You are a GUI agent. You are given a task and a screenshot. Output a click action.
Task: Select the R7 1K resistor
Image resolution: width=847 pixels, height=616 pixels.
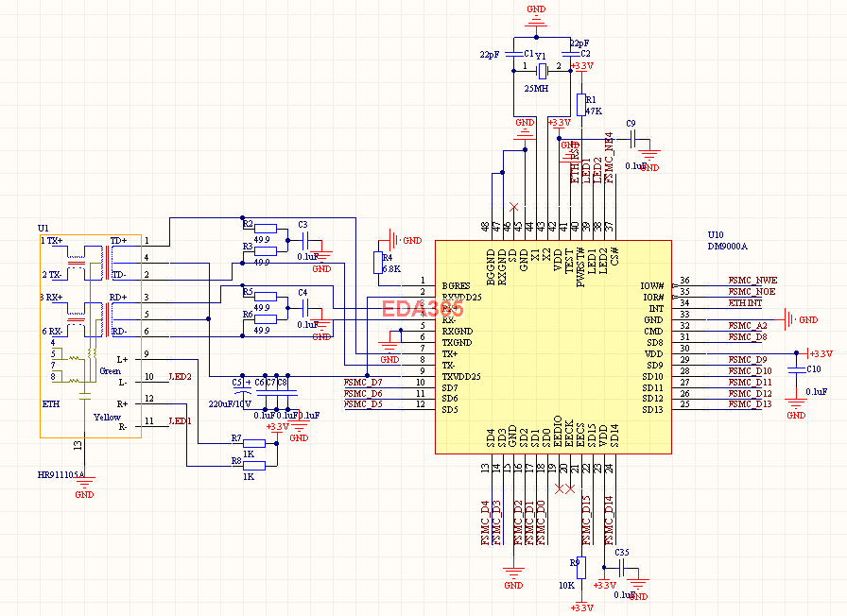tap(254, 444)
